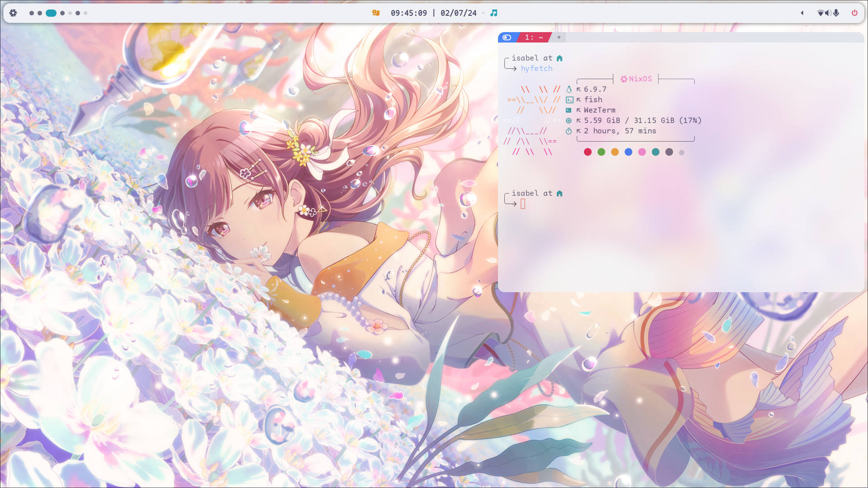
Task: Open the clock and date calendar popup
Action: click(x=433, y=13)
